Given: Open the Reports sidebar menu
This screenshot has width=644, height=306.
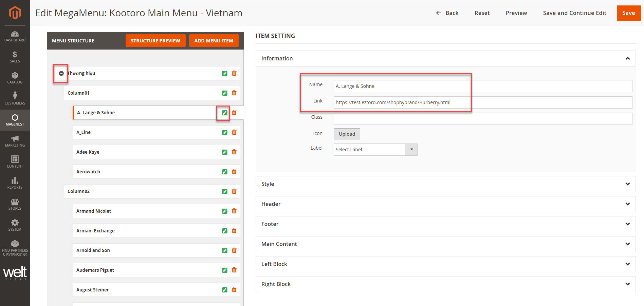Looking at the screenshot, I should point(15,183).
